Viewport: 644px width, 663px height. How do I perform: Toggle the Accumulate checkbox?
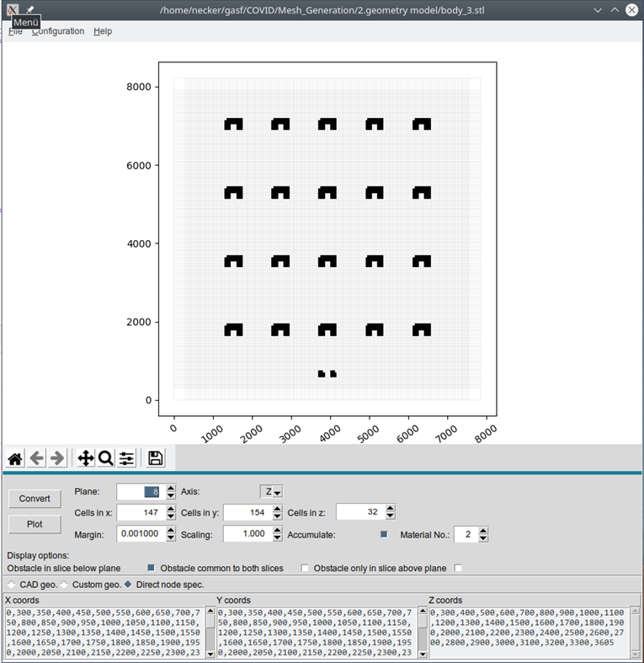(384, 534)
